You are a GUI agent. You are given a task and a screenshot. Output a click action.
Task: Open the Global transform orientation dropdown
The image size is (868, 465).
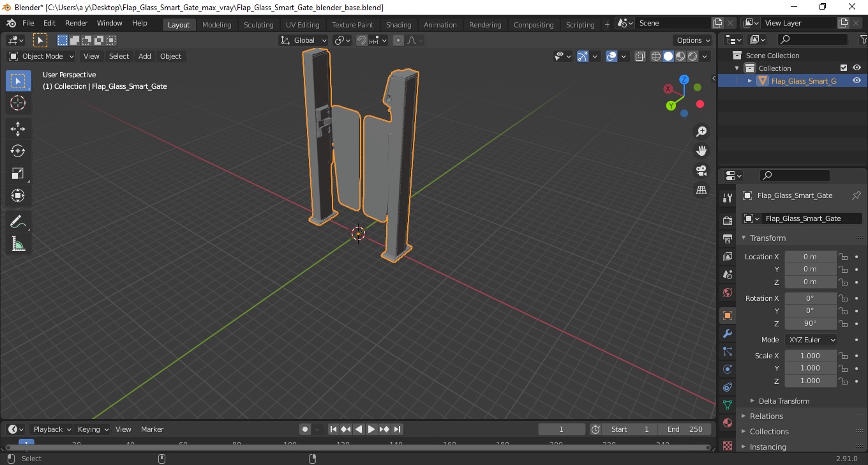click(304, 40)
